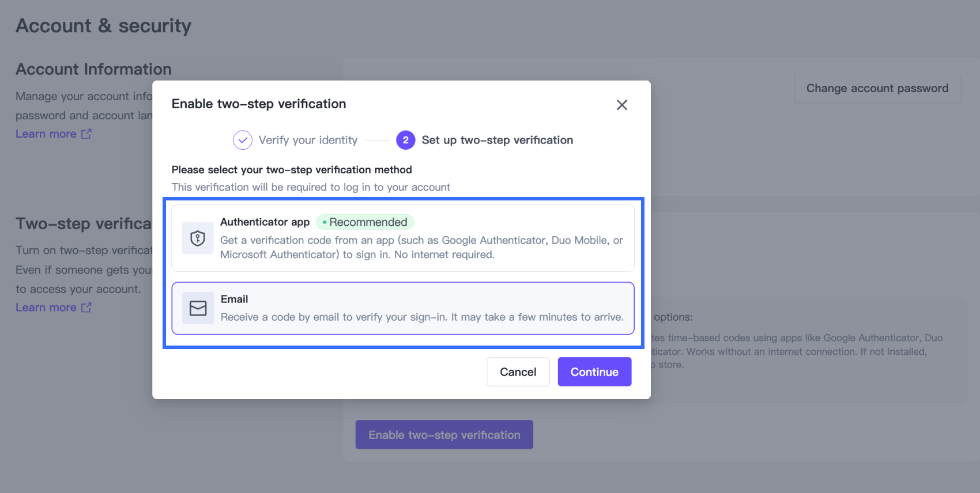Screen dimensions: 980x493
Task: Close the two-step verification dialog
Action: [x=621, y=105]
